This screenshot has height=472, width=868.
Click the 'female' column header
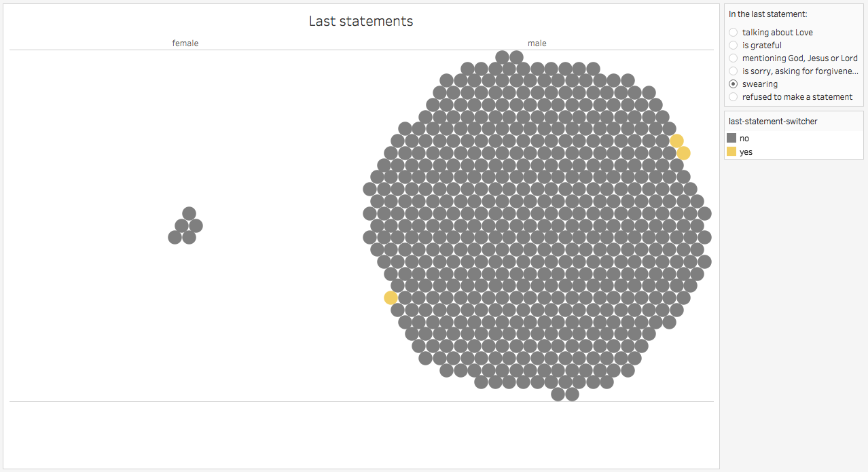185,43
